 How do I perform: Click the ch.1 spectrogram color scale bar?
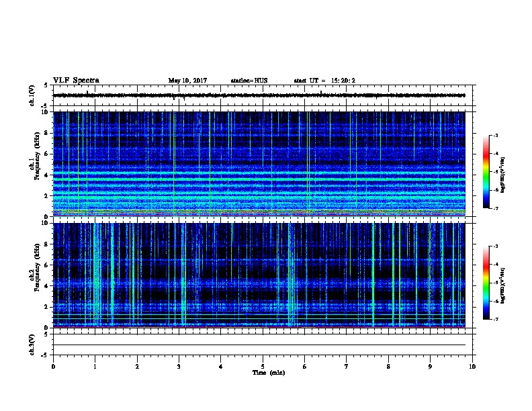coord(486,172)
